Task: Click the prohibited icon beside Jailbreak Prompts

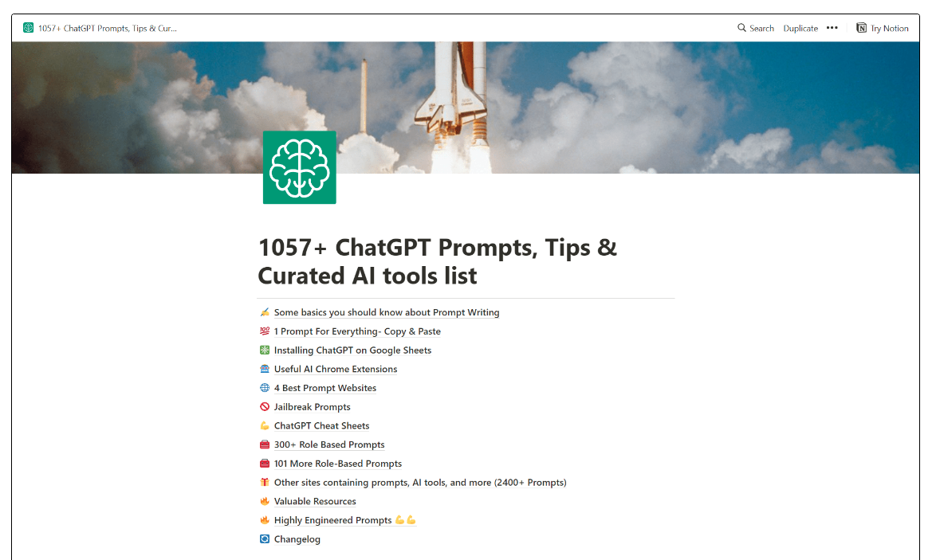Action: click(265, 407)
